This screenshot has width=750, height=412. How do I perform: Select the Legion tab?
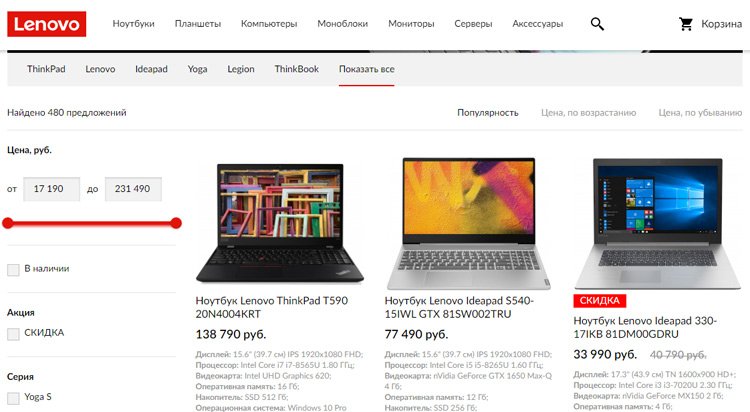[241, 69]
